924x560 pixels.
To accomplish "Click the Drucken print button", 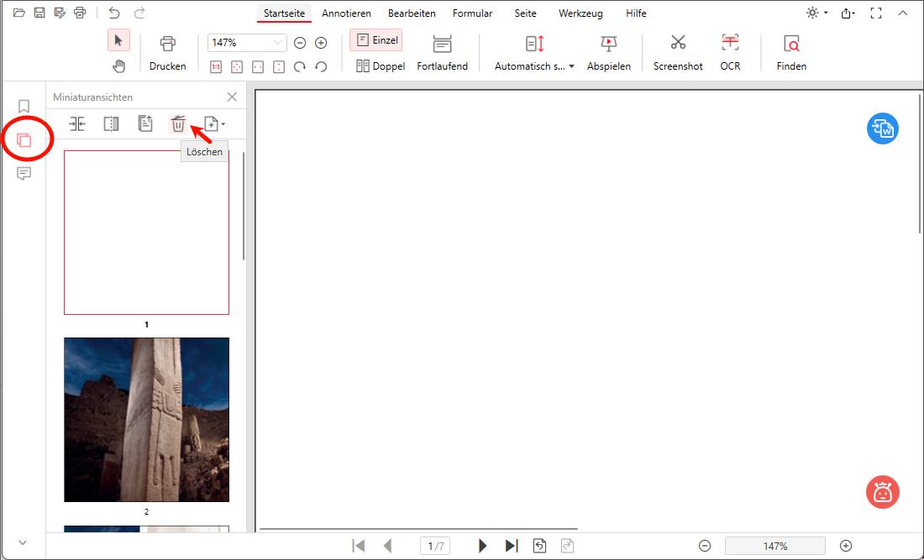I will 167,52.
